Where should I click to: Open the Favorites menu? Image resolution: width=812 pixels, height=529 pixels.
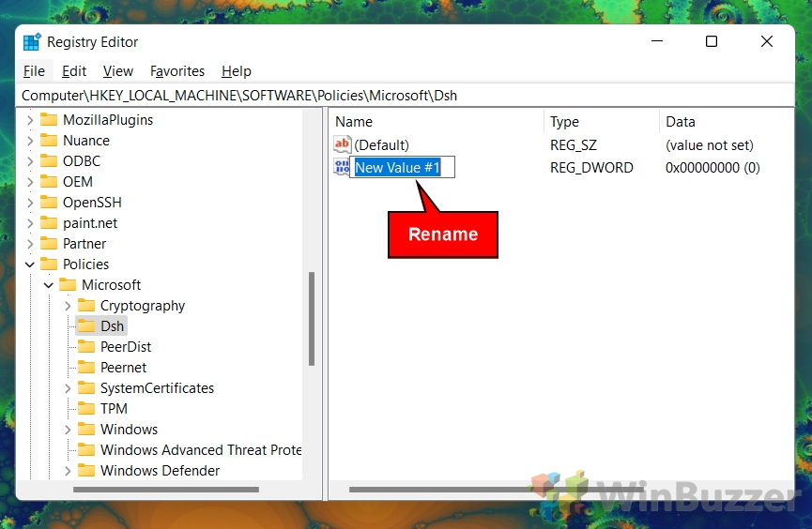click(177, 71)
